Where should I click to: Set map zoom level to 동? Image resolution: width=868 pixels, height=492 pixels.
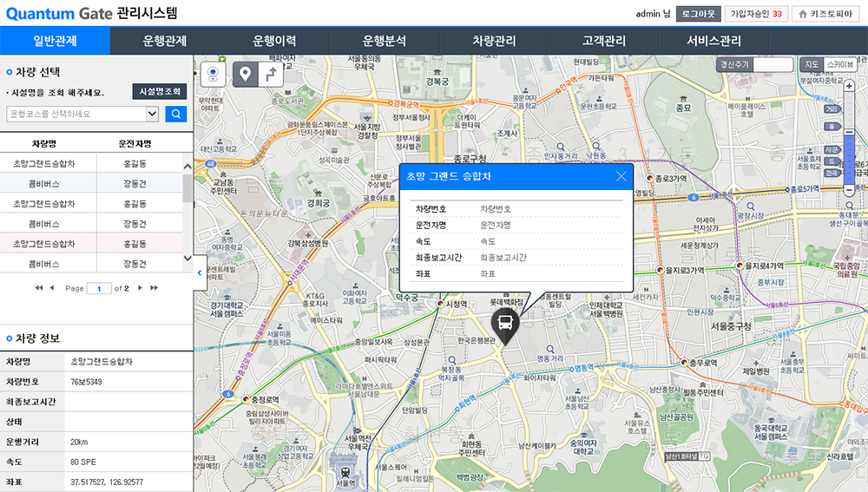point(832,127)
